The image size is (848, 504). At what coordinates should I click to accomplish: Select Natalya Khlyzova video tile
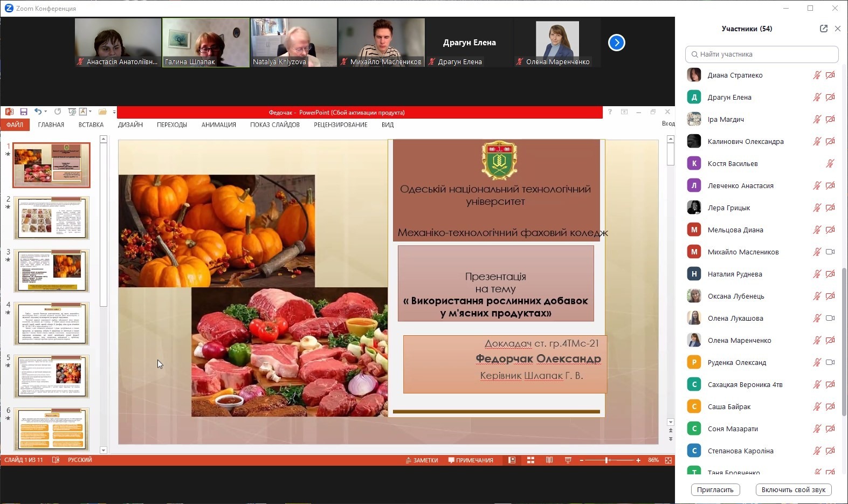(x=294, y=43)
